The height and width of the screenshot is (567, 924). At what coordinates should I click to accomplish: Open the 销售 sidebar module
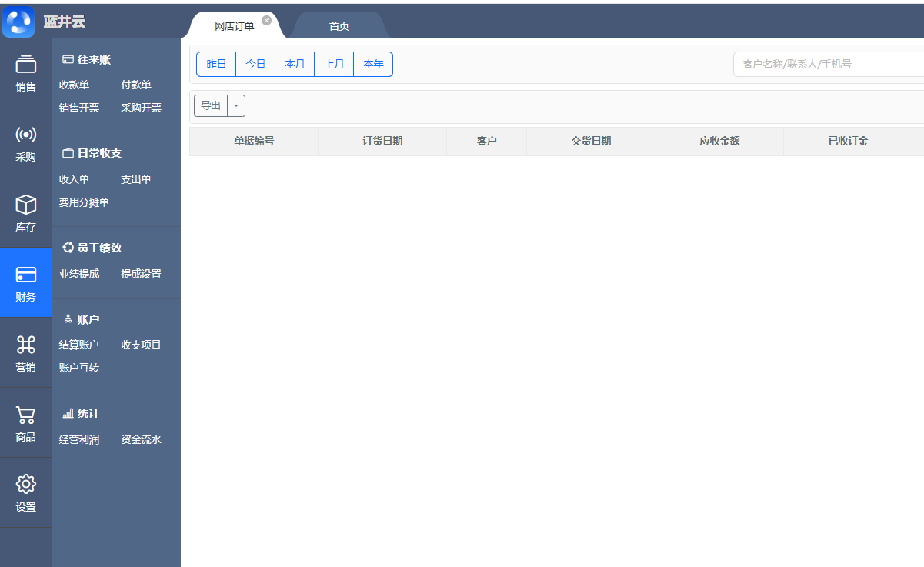click(x=25, y=73)
